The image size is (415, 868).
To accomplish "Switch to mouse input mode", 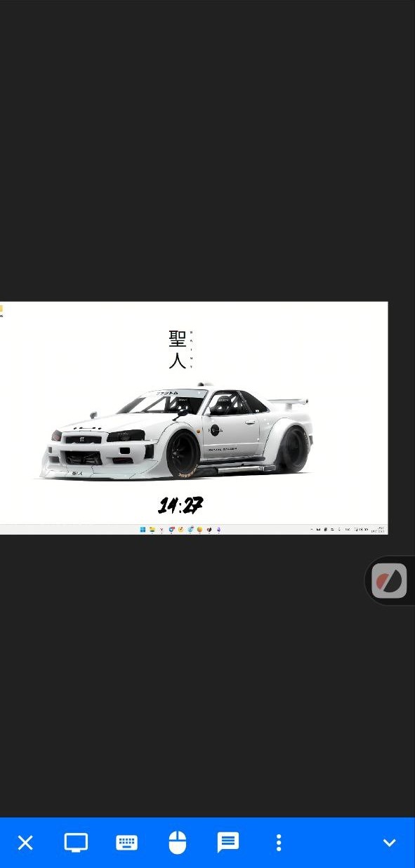I will point(178,842).
